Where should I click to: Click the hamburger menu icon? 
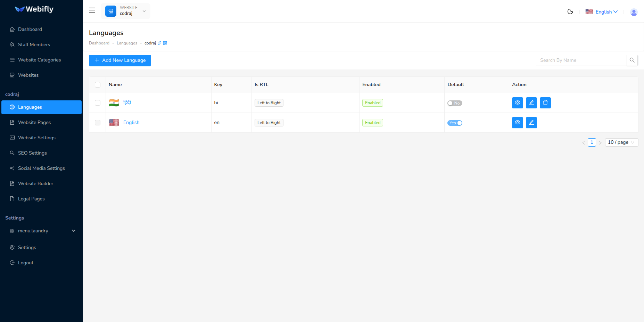92,10
